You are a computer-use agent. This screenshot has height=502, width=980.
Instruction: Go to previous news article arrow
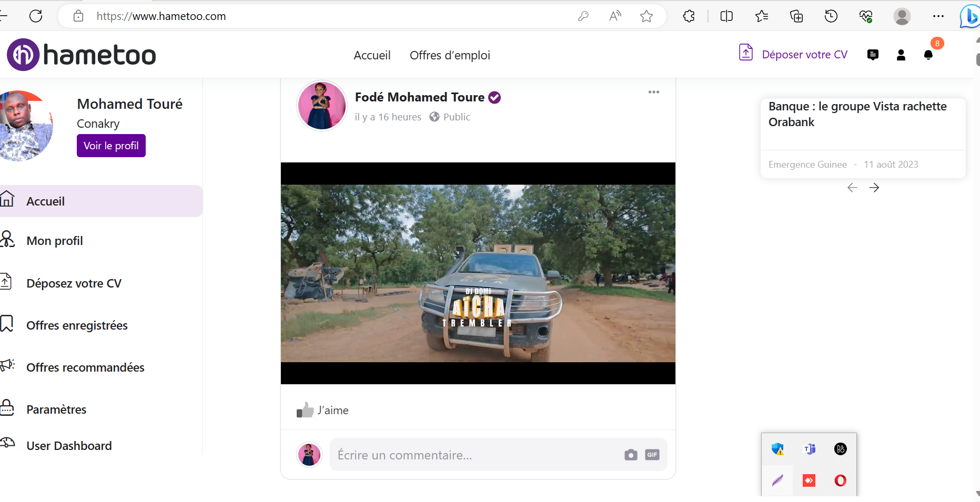(852, 188)
